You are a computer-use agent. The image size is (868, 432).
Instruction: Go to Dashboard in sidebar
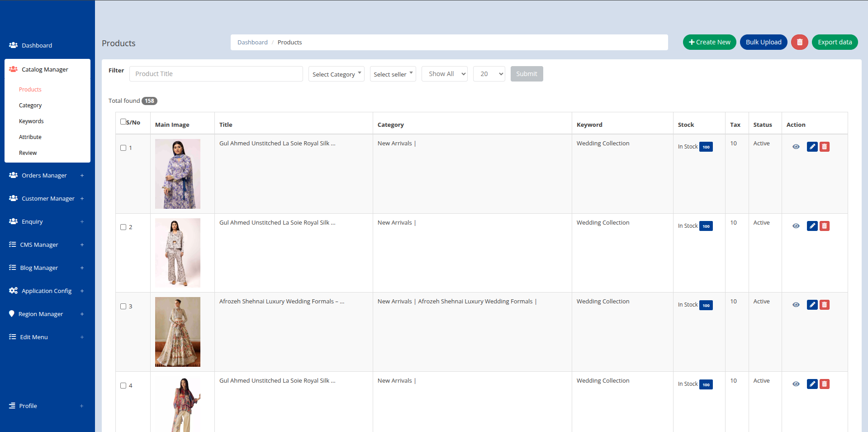click(37, 45)
